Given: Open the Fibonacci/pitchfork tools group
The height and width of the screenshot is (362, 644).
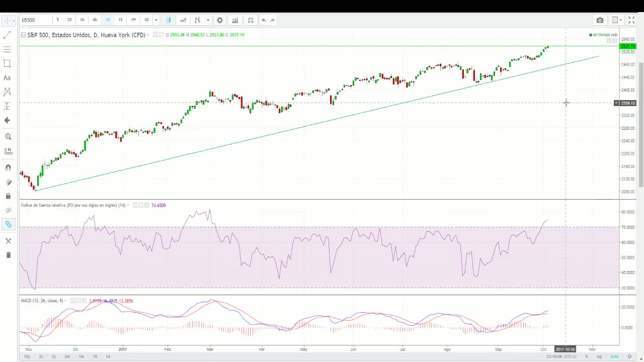Looking at the screenshot, I should pos(7,49).
